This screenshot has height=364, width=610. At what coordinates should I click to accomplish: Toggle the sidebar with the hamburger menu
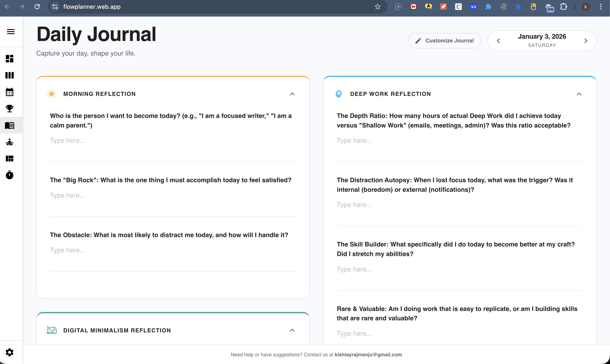(11, 31)
